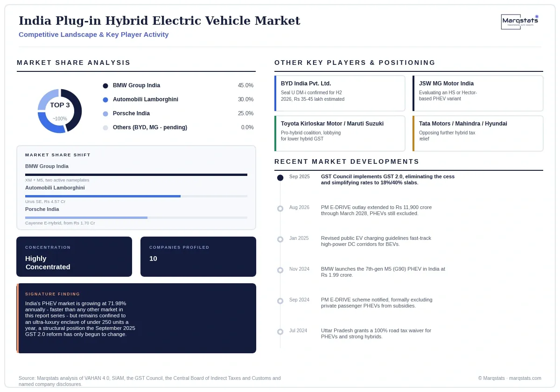Open the Companies Profiled card
560x392 pixels.
click(198, 257)
